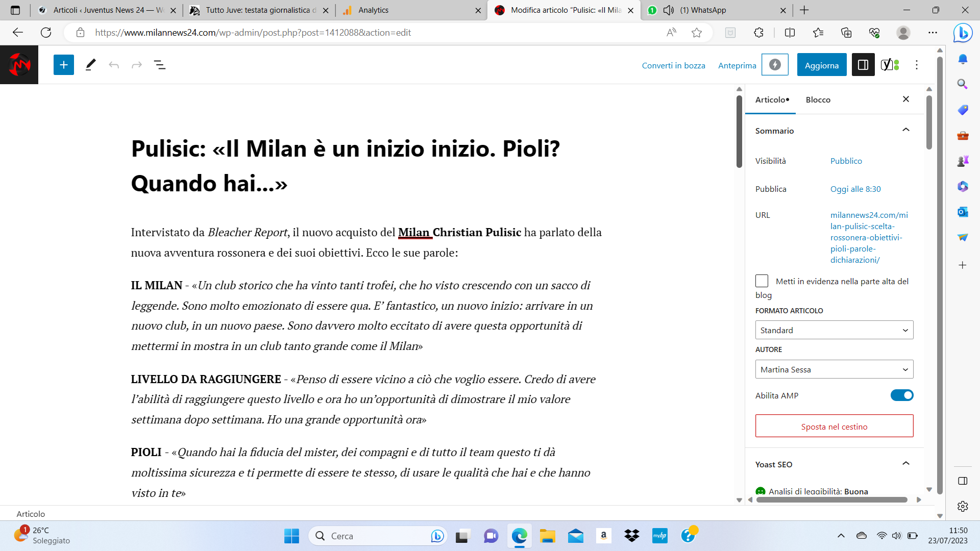Open the Edge sidebar tools briefcase icon
Image resolution: width=980 pixels, height=551 pixels.
(x=963, y=135)
